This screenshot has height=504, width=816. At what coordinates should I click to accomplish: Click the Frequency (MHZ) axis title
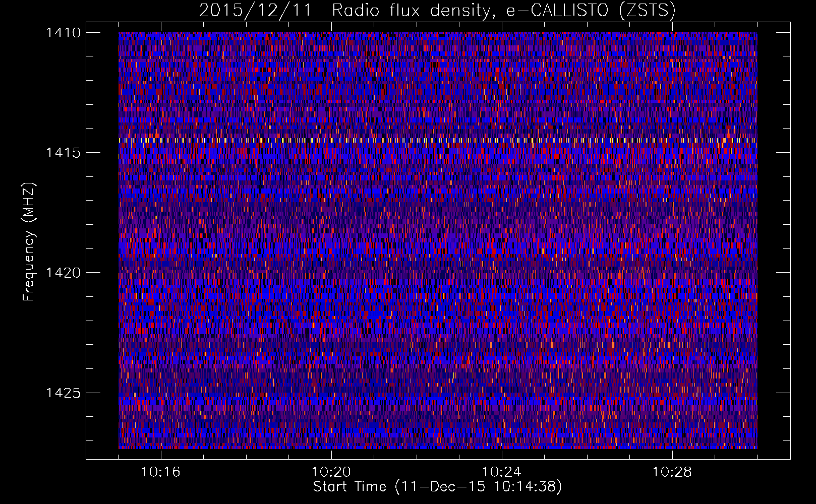[29, 242]
